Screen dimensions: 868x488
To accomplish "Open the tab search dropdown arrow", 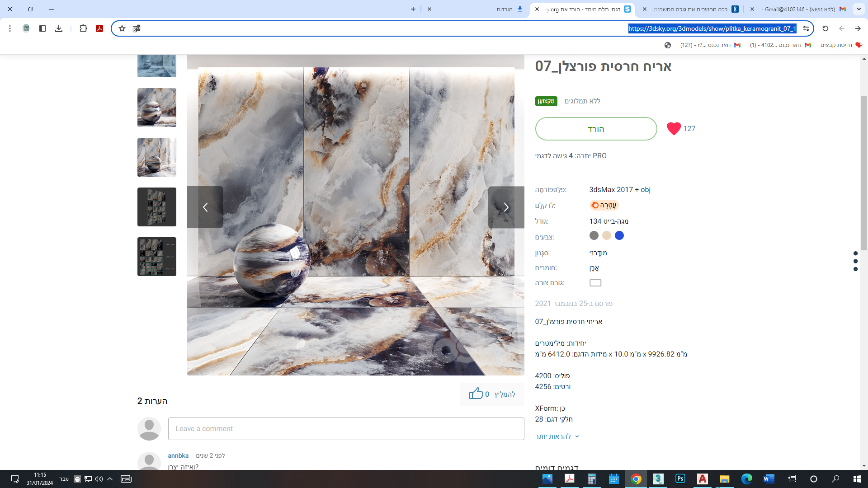I will [x=859, y=9].
